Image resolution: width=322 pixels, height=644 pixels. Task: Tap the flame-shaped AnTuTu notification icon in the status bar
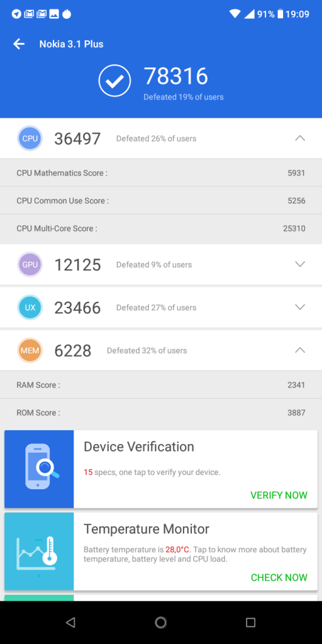(x=67, y=14)
